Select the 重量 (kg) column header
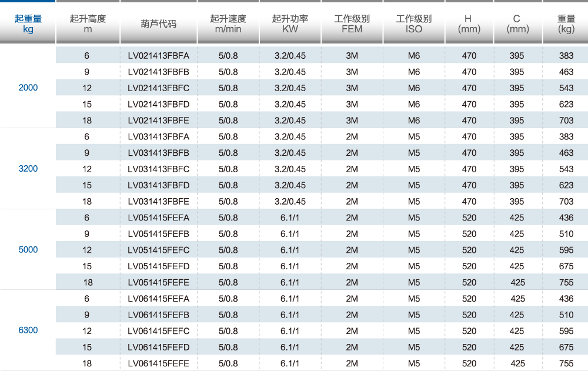The width and height of the screenshot is (588, 371). coord(566,24)
